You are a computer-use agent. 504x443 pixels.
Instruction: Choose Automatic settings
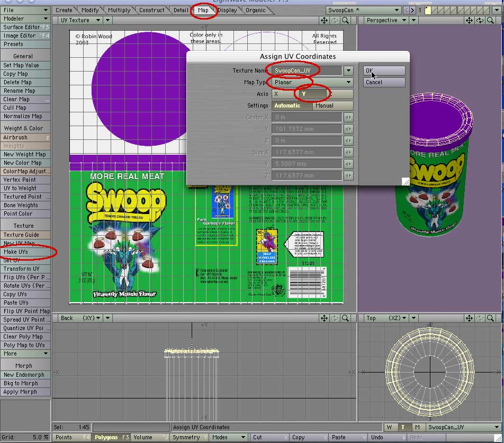(292, 105)
